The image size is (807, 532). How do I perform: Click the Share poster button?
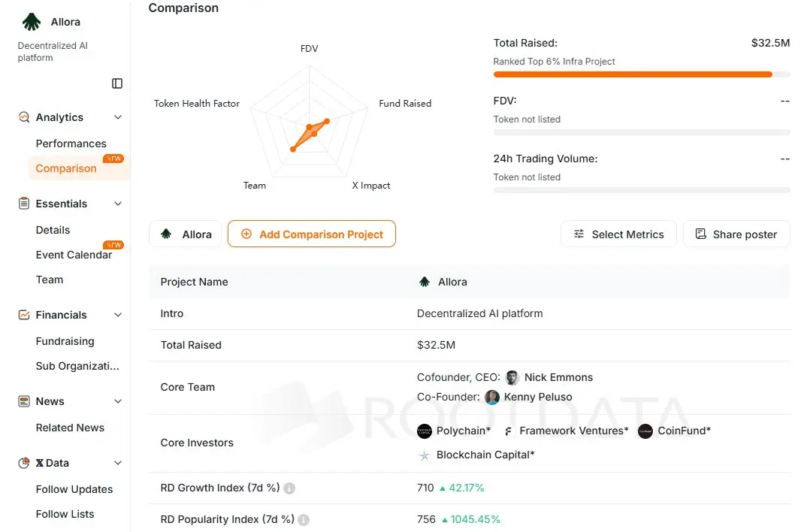click(736, 234)
